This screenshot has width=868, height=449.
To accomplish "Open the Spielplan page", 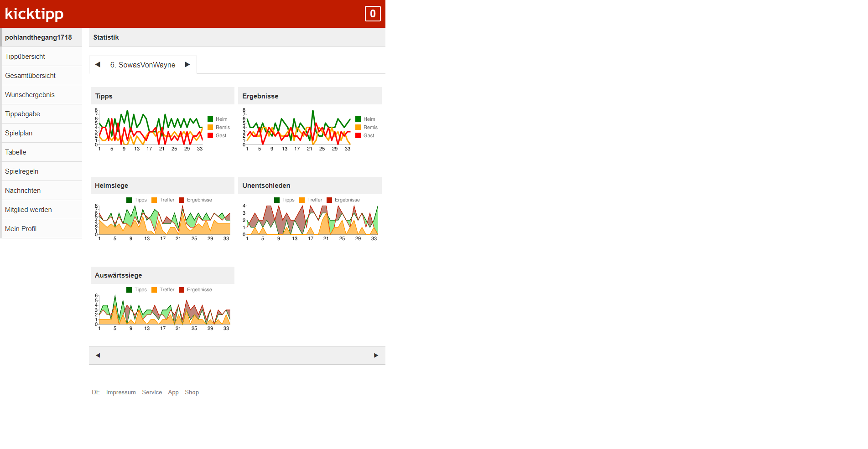I will point(19,133).
